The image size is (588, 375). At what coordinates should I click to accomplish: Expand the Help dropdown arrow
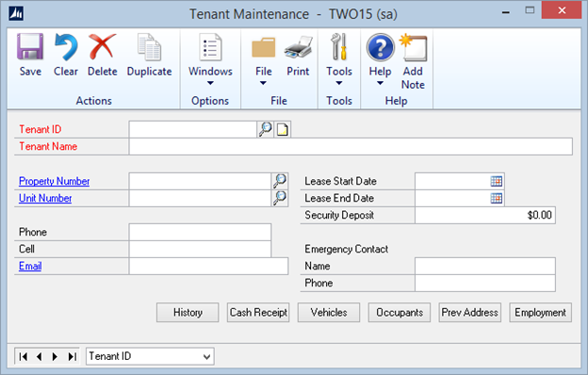(380, 83)
